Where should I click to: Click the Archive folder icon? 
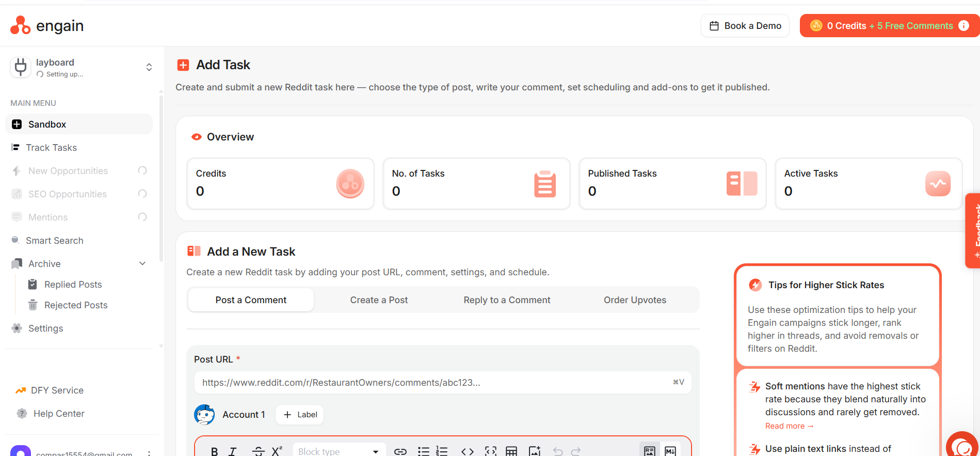(17, 263)
